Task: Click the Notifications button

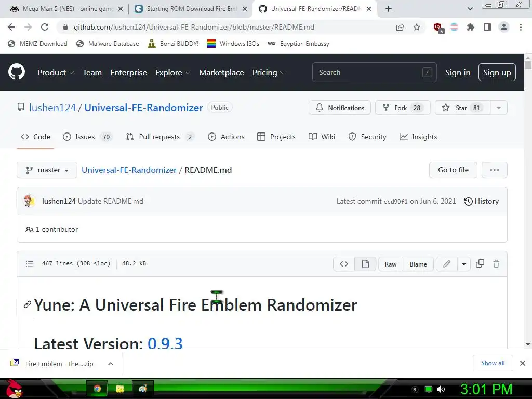Action: coord(340,108)
